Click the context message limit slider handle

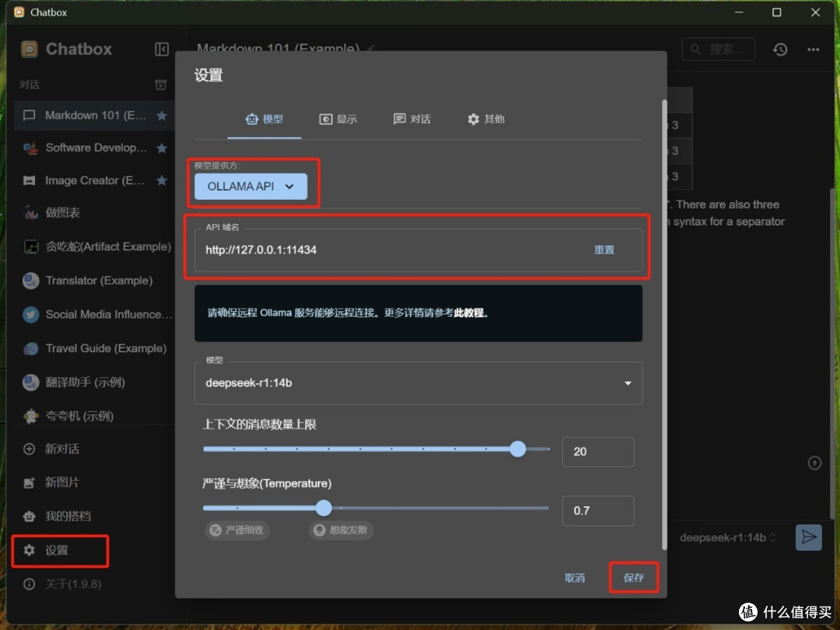tap(517, 449)
